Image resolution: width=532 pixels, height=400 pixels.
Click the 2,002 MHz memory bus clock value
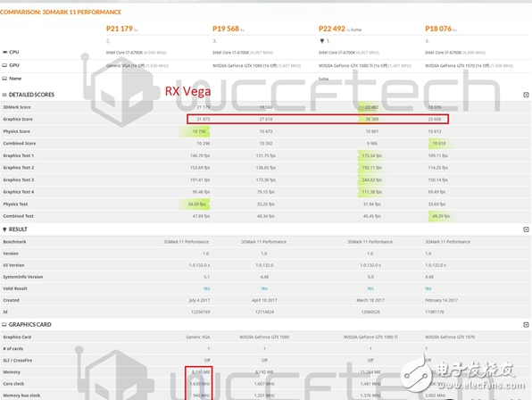tap(435, 396)
